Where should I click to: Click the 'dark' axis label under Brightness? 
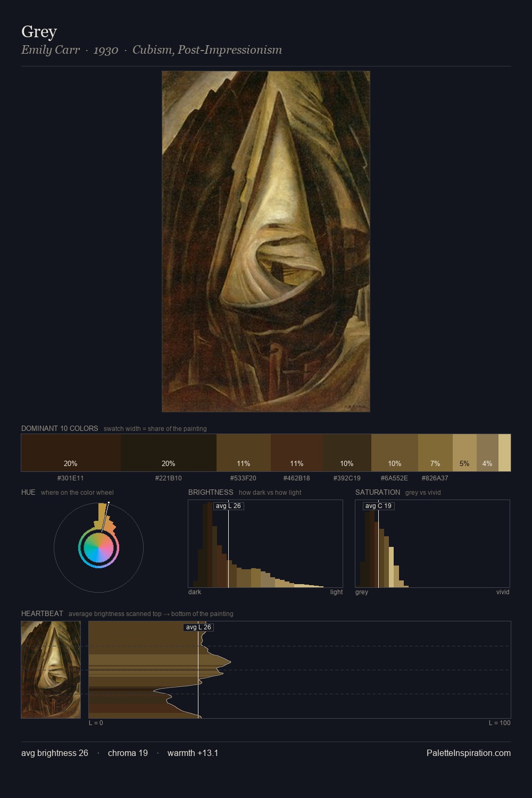(x=195, y=592)
